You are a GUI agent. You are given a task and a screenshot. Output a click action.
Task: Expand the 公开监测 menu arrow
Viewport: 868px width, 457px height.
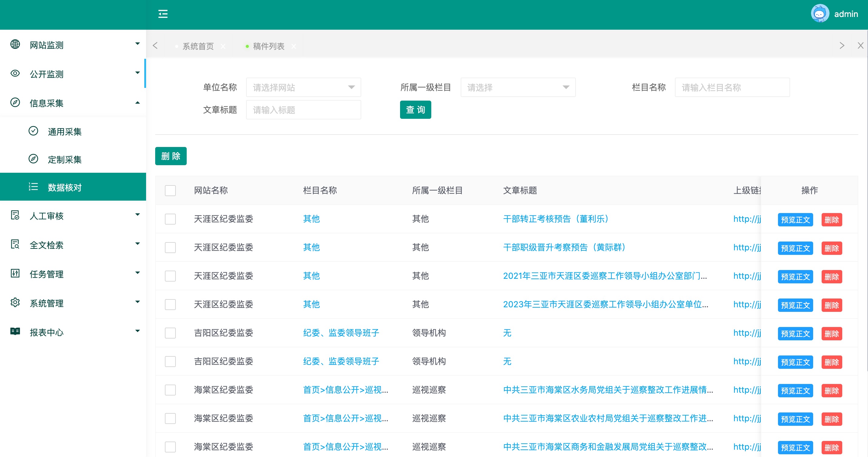click(138, 73)
